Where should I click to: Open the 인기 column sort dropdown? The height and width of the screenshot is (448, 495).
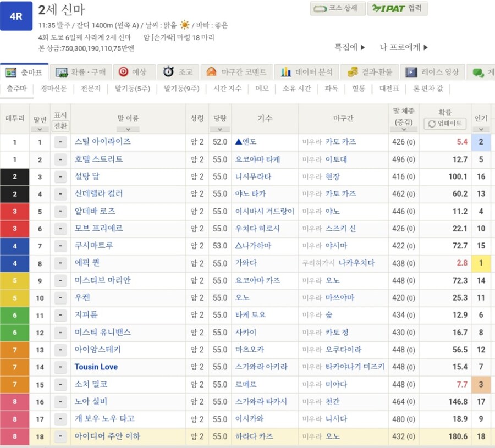tap(481, 130)
